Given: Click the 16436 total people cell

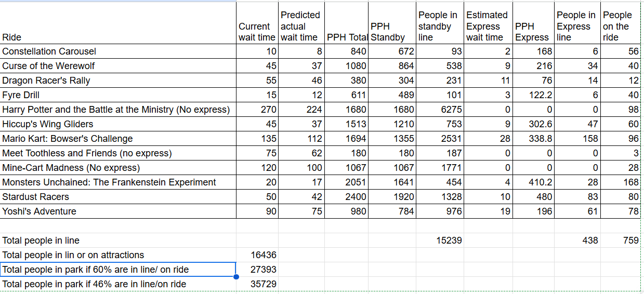Looking at the screenshot, I should (257, 255).
